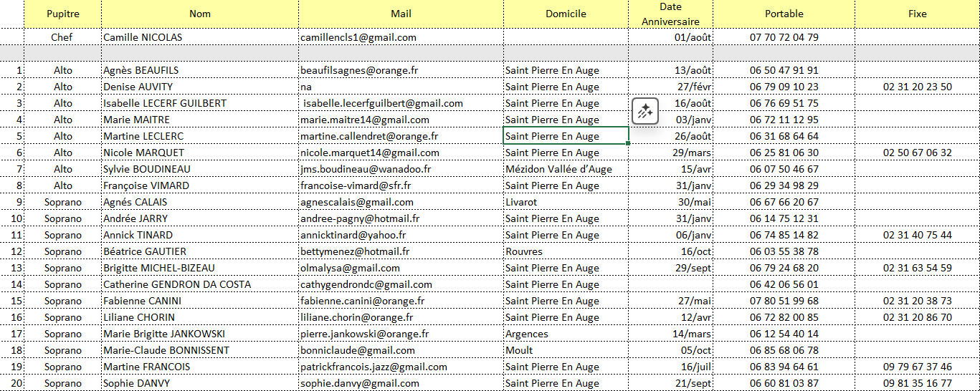Select the Fixe column header cell

coord(917,14)
